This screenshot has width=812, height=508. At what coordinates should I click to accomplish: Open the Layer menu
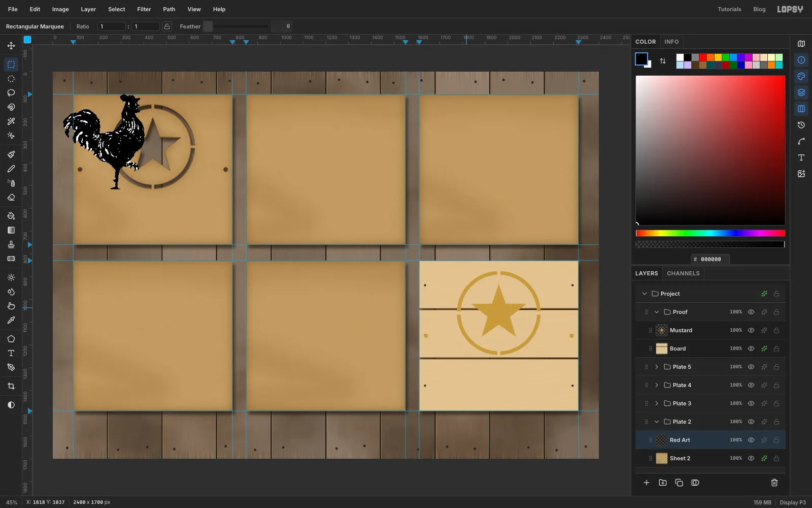coord(88,9)
